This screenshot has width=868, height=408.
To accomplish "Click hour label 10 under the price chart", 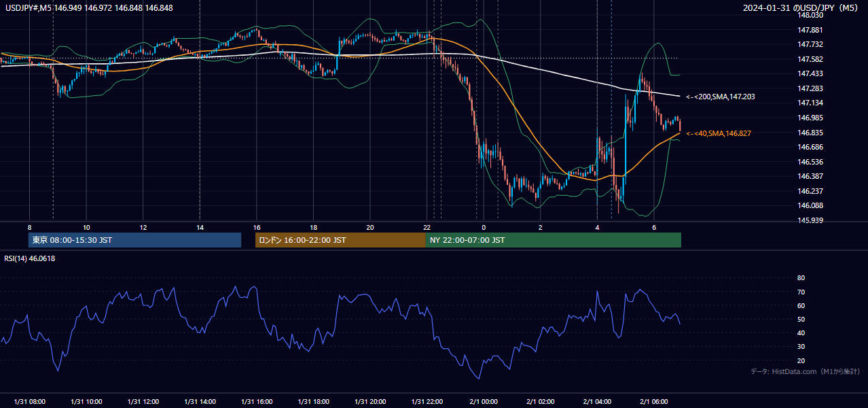I will pyautogui.click(x=86, y=227).
